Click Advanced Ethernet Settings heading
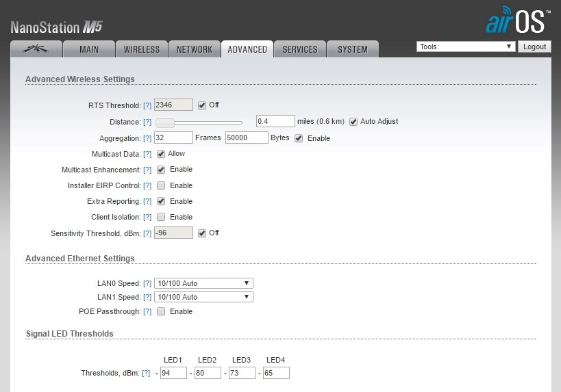This screenshot has width=561, height=392. coord(79,258)
